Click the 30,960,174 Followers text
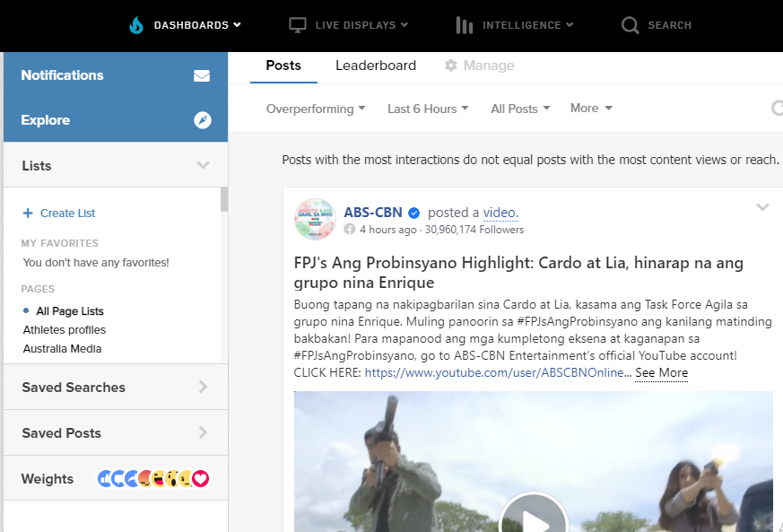The width and height of the screenshot is (783, 532). (x=474, y=230)
